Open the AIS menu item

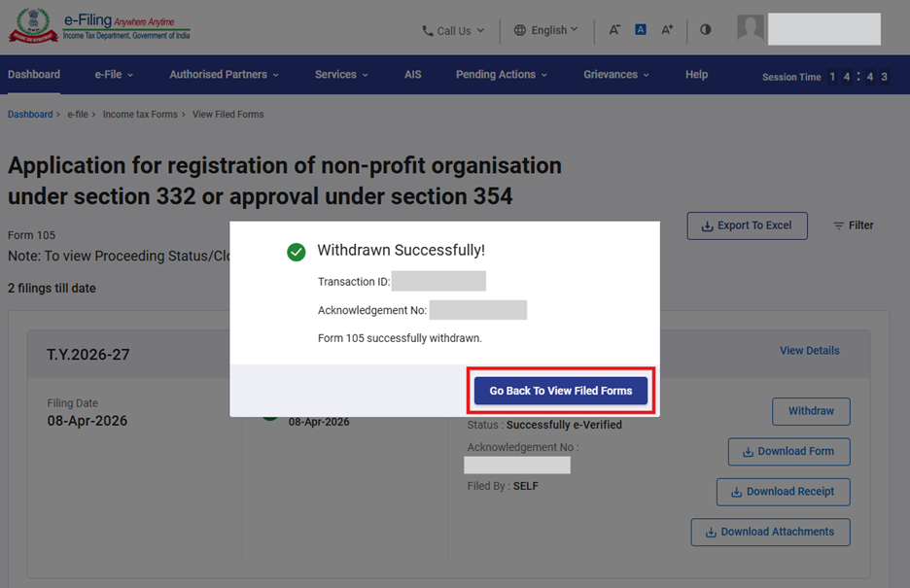coord(413,75)
